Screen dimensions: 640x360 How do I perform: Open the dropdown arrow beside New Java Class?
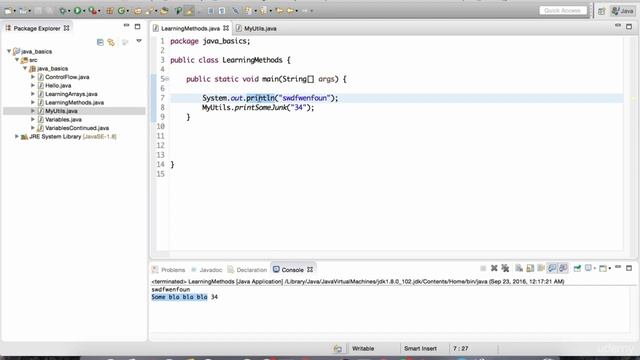(128, 11)
